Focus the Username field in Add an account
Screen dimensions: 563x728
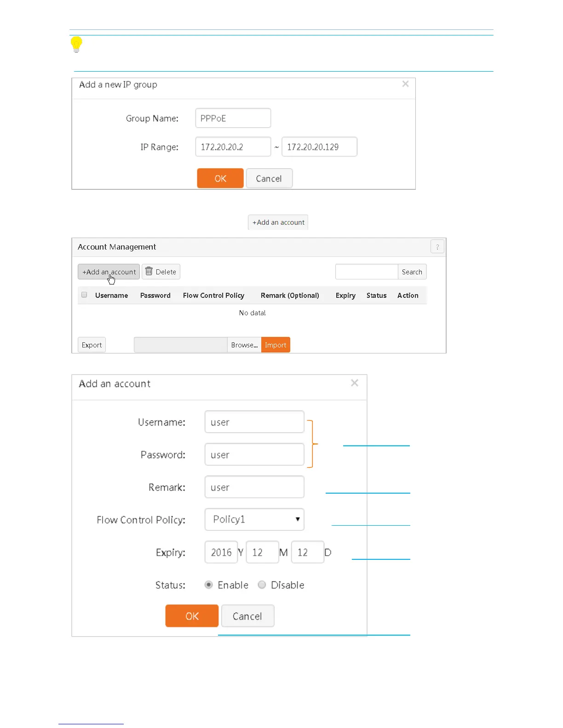pos(254,422)
